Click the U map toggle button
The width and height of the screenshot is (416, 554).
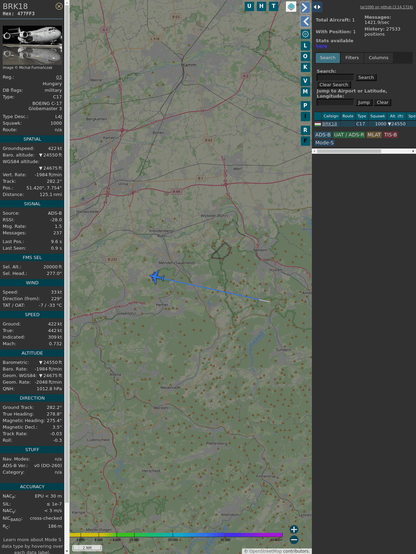[249, 6]
